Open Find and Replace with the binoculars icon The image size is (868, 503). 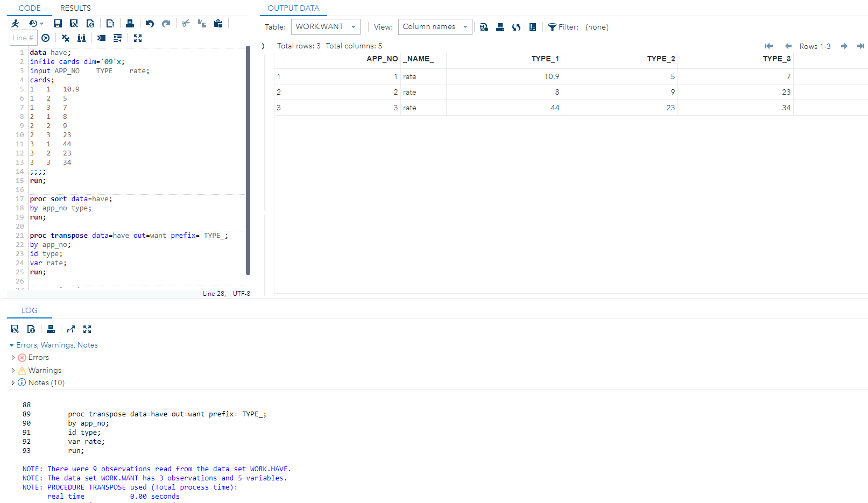coord(81,38)
